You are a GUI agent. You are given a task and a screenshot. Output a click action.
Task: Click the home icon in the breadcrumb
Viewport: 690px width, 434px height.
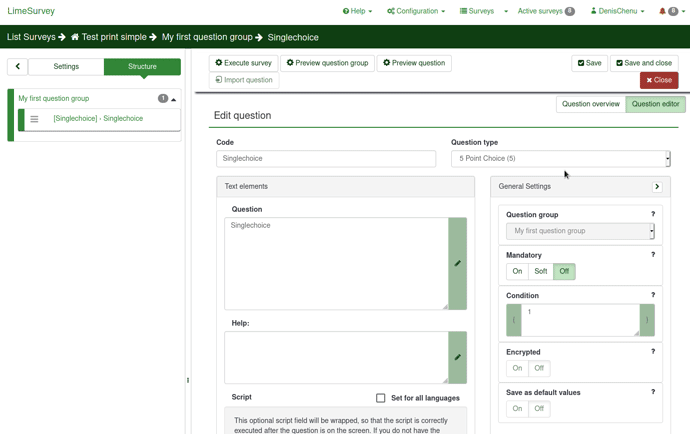[74, 37]
